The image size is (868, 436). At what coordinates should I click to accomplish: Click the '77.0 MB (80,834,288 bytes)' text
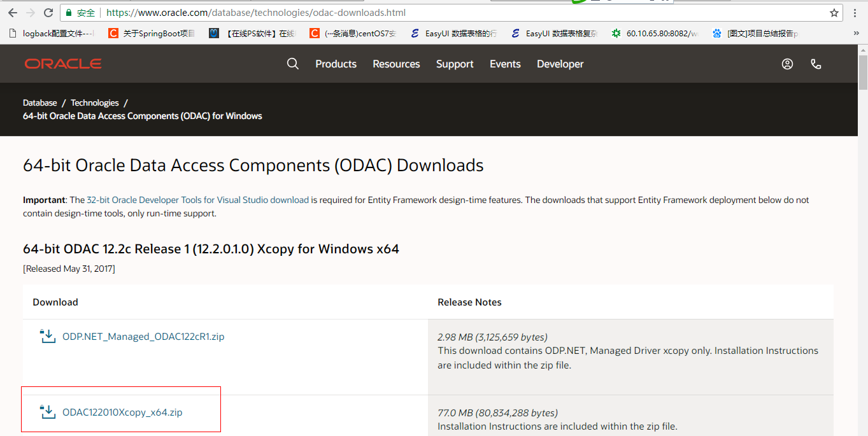[x=497, y=412]
